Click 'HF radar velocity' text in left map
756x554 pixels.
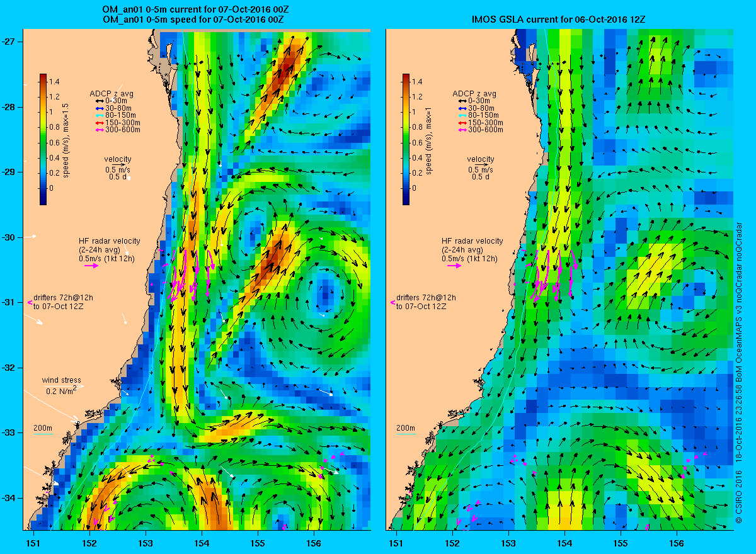point(109,241)
